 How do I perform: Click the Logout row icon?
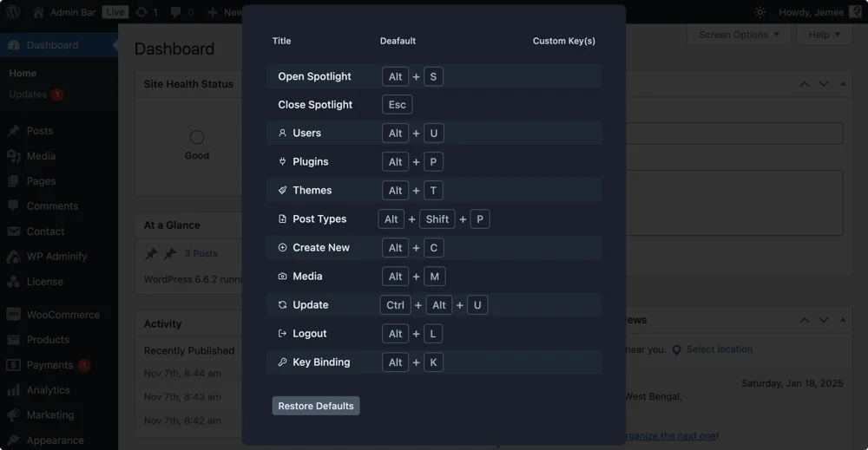[x=282, y=333]
